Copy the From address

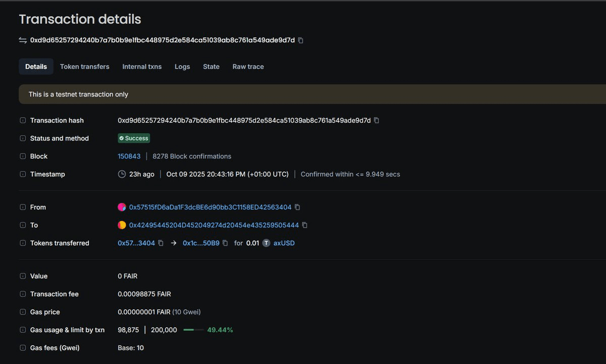(x=297, y=207)
